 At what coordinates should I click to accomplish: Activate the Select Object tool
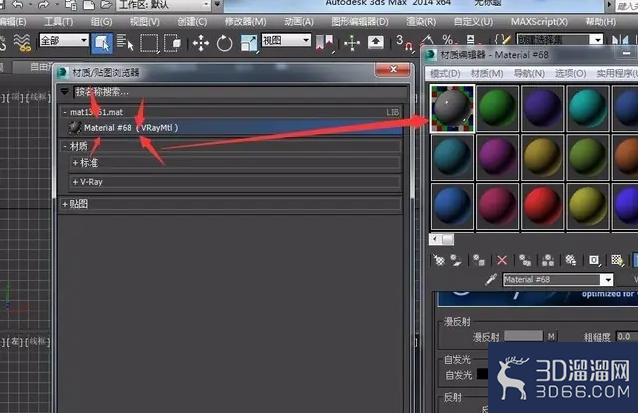[102, 43]
